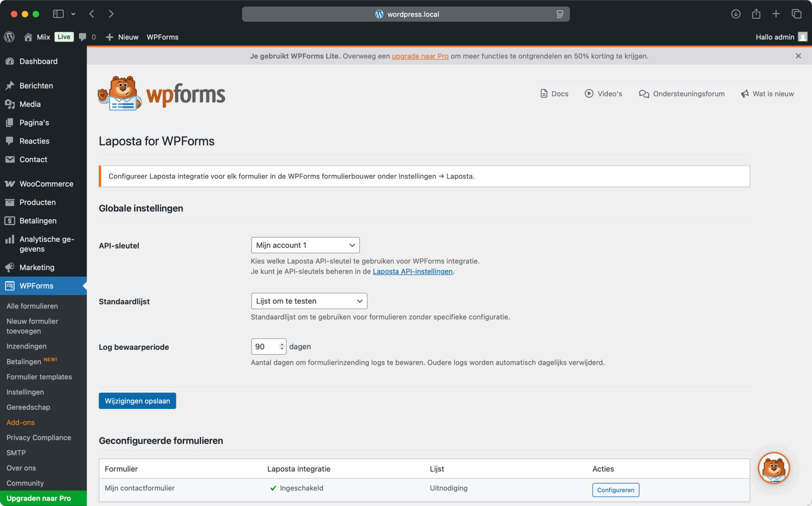Click the comments bubble icon in admin bar
This screenshot has height=506, width=812.
(82, 37)
